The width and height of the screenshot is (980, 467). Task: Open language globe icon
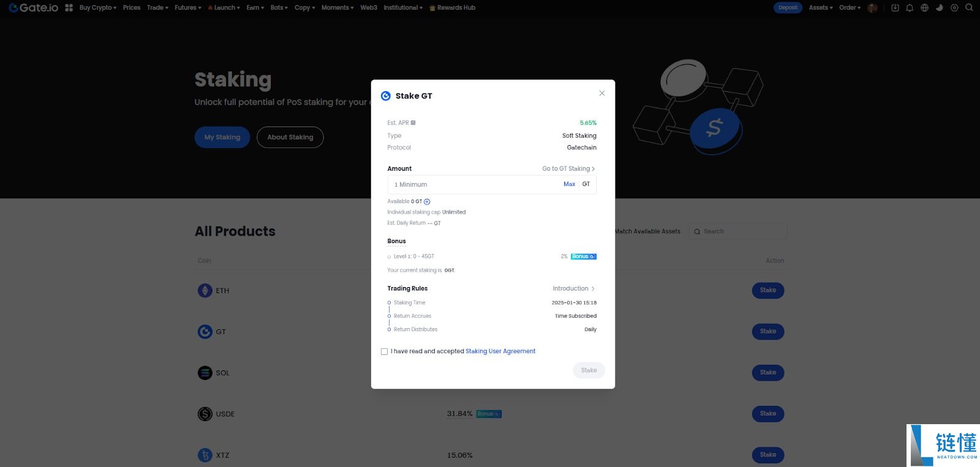[x=924, y=8]
